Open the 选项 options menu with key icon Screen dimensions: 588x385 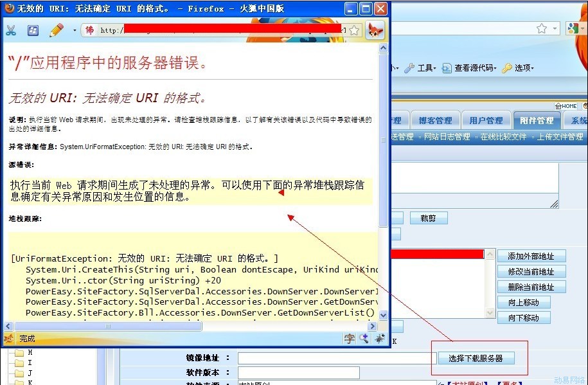(x=518, y=68)
